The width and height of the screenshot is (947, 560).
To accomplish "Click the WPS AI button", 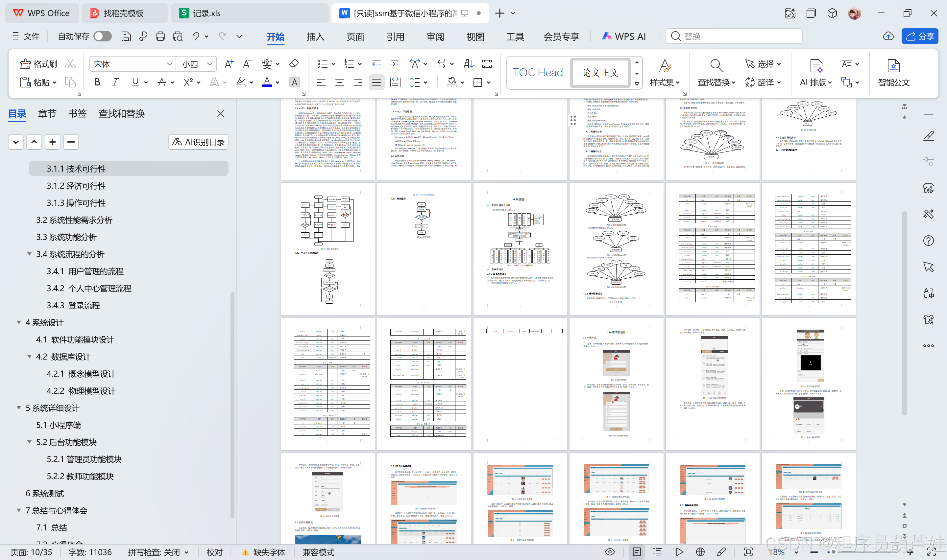I will [624, 36].
